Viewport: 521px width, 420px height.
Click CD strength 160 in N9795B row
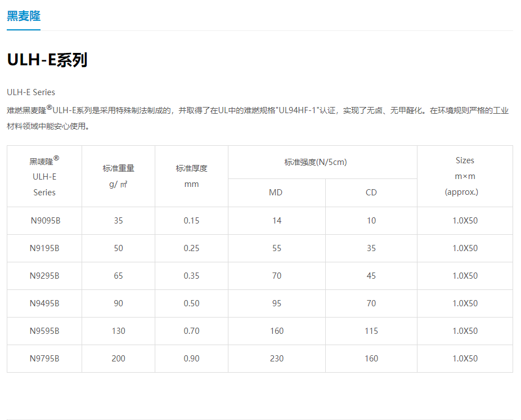[x=371, y=359]
